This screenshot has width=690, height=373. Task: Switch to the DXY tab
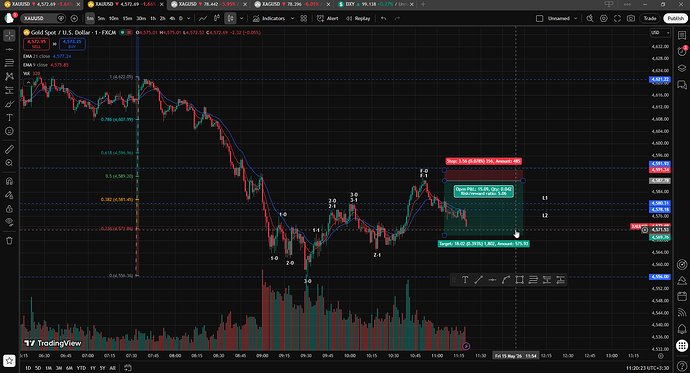pyautogui.click(x=375, y=4)
